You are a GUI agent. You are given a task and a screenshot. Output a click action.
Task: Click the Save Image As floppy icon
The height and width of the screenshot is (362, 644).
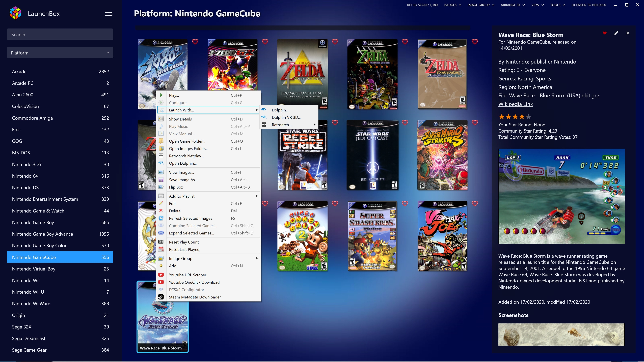coord(161,180)
